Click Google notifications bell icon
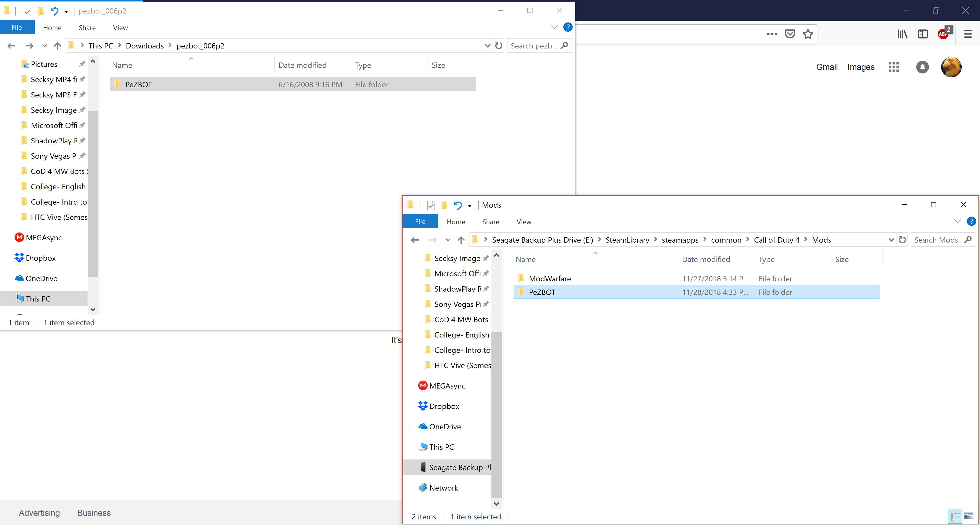The width and height of the screenshot is (980, 525). [922, 67]
